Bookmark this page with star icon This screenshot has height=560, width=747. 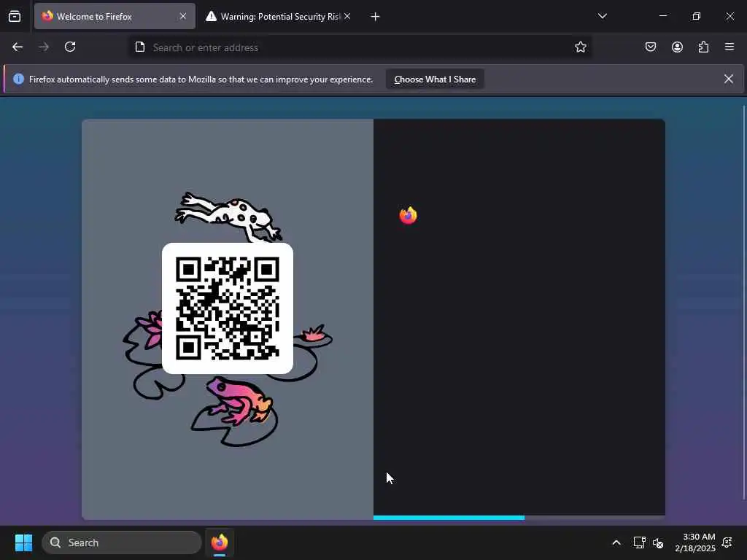point(580,47)
